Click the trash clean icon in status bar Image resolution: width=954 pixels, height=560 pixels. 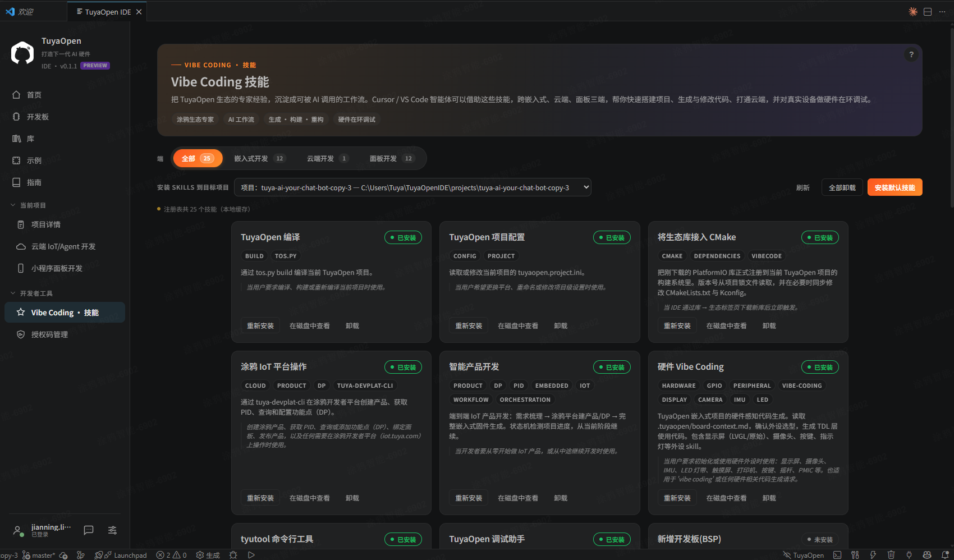tap(891, 555)
